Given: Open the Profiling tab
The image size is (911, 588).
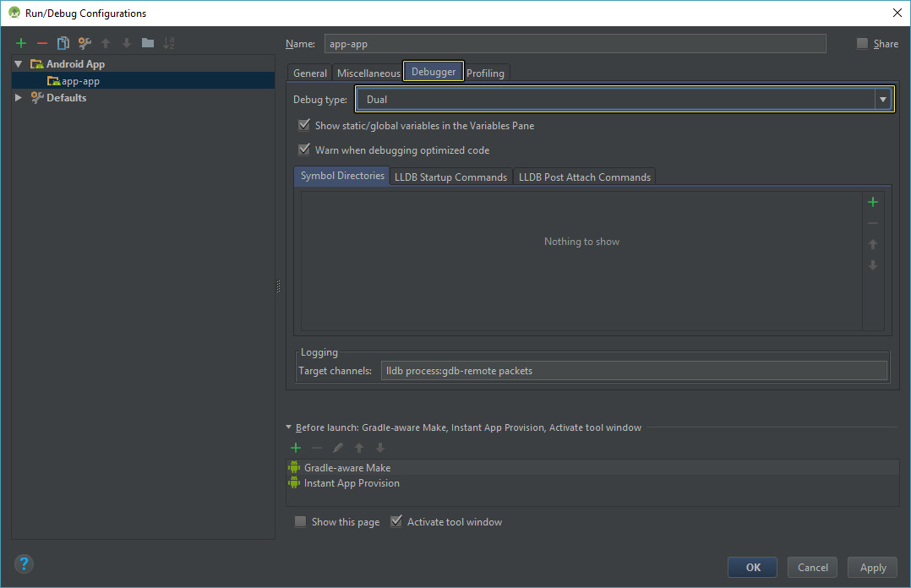Looking at the screenshot, I should coord(486,73).
